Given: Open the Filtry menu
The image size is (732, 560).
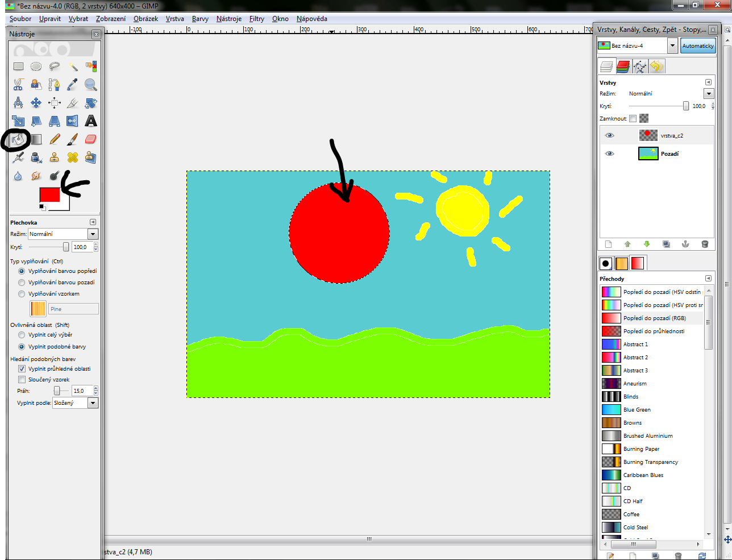Looking at the screenshot, I should click(257, 19).
